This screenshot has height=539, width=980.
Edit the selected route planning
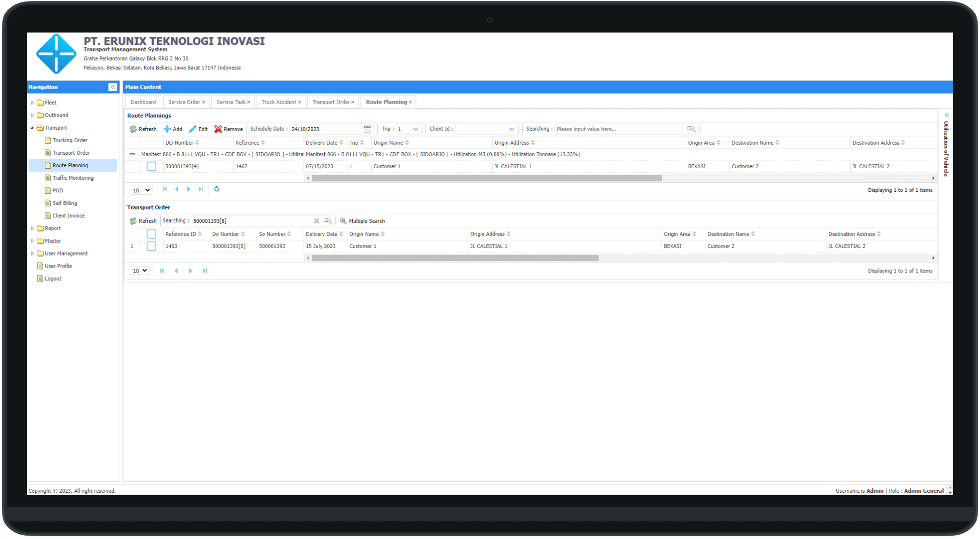pyautogui.click(x=198, y=129)
